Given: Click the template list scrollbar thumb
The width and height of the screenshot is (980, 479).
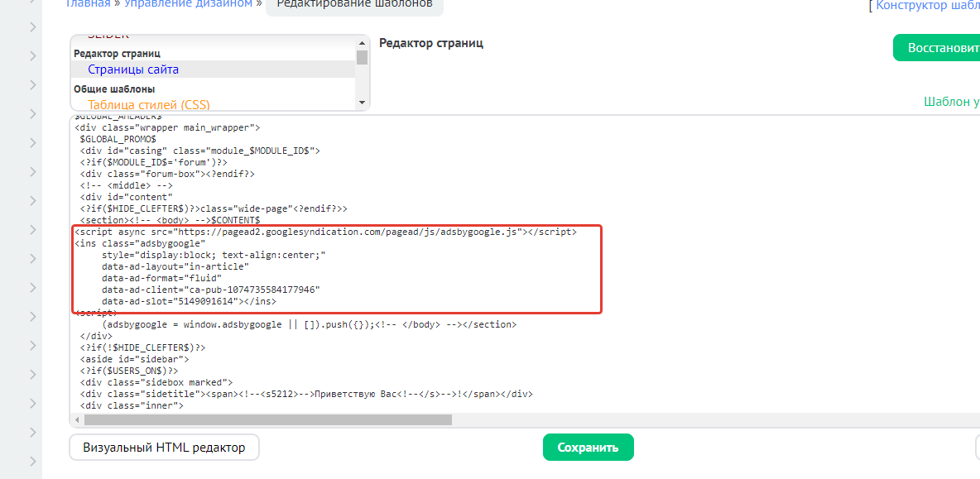Looking at the screenshot, I should (x=361, y=57).
